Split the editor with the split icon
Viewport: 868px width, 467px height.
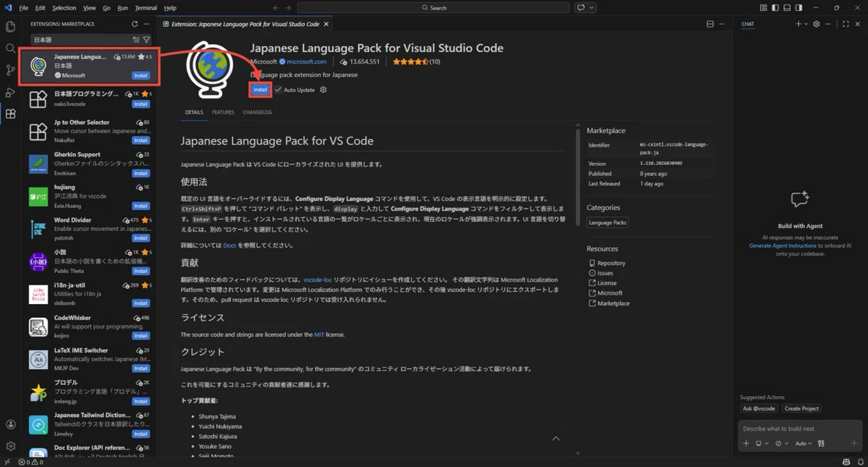click(710, 24)
